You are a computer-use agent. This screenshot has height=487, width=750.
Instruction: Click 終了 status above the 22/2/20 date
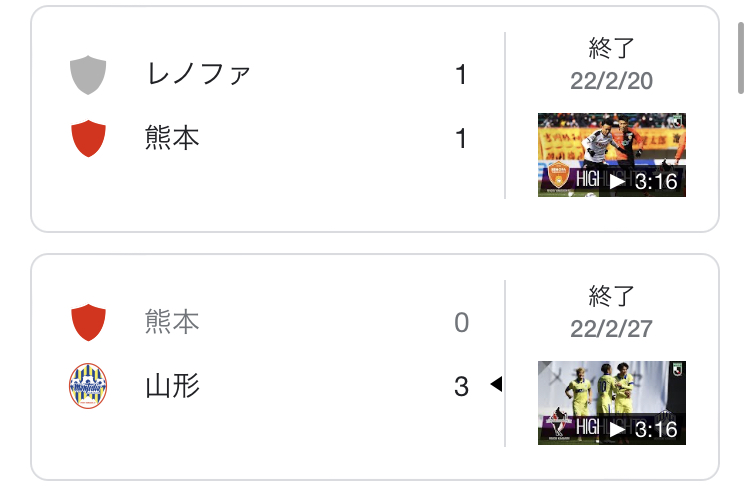tap(612, 48)
